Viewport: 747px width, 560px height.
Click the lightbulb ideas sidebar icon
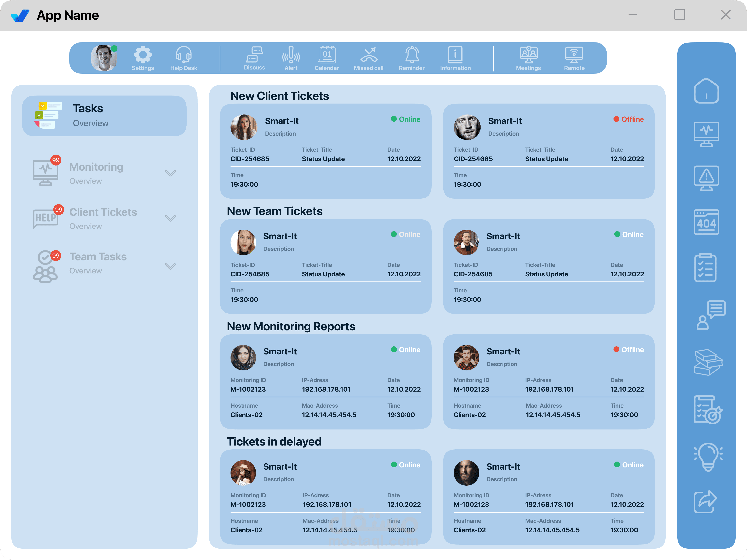[x=708, y=457]
